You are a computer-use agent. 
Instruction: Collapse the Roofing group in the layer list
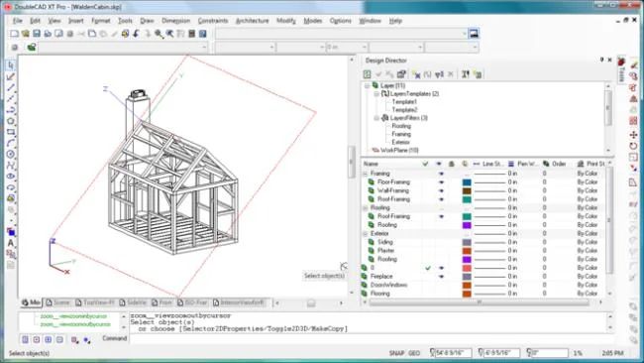tap(366, 208)
